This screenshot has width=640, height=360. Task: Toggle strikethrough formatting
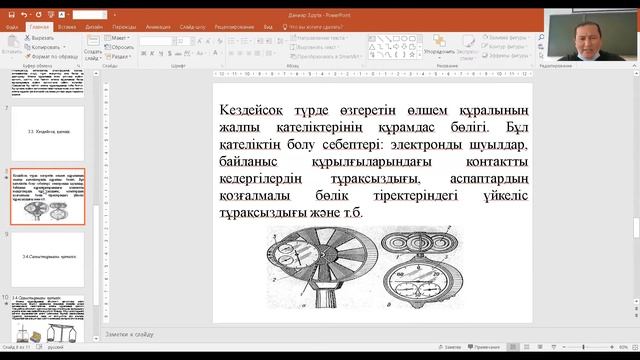pyautogui.click(x=178, y=53)
